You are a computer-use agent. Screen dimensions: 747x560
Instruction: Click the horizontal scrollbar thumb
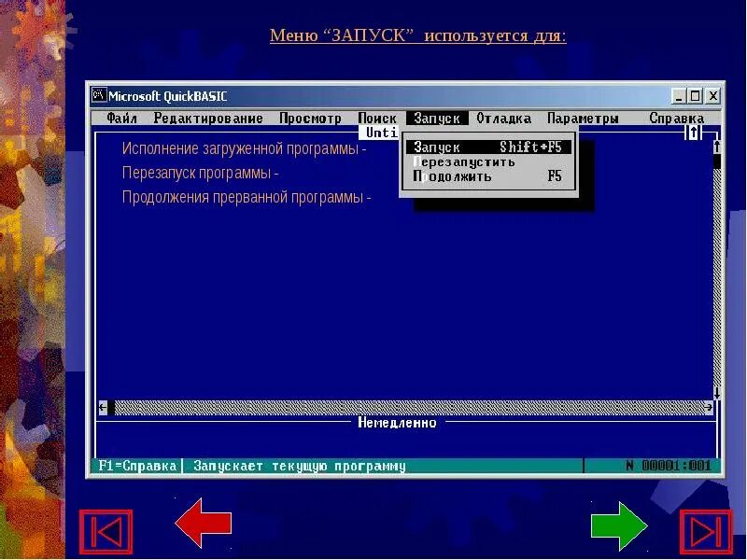(x=111, y=408)
